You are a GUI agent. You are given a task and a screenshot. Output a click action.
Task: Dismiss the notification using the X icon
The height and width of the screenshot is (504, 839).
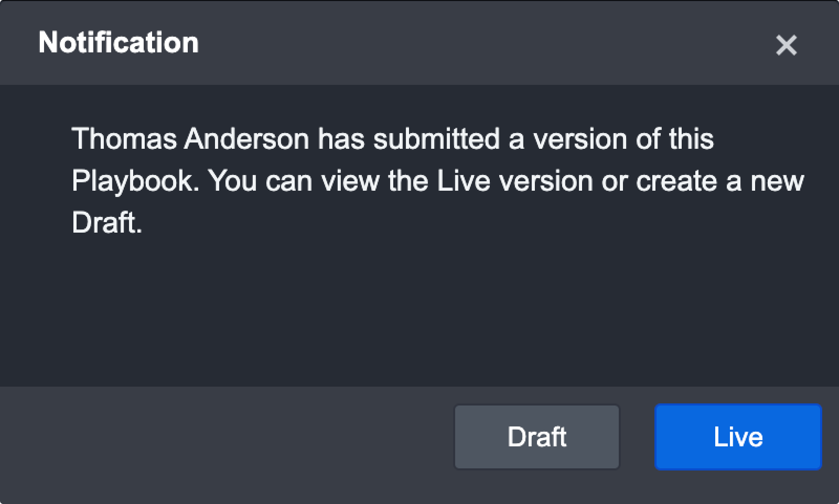click(x=786, y=45)
